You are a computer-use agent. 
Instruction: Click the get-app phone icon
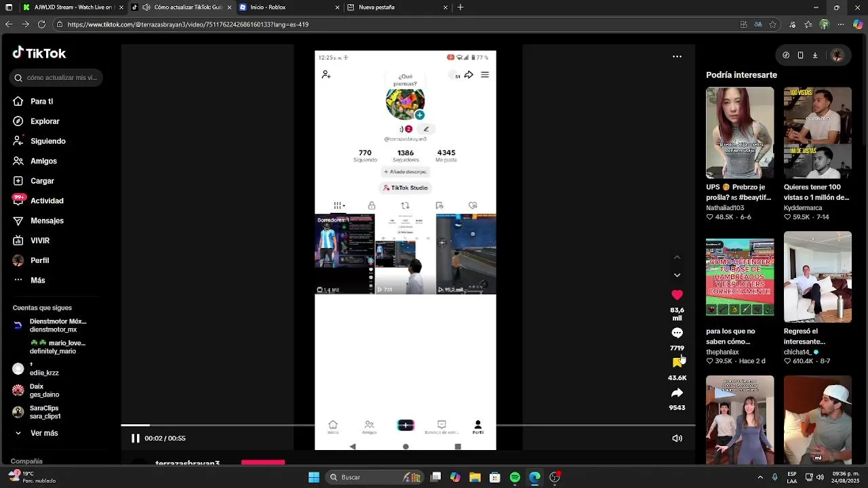pyautogui.click(x=800, y=56)
